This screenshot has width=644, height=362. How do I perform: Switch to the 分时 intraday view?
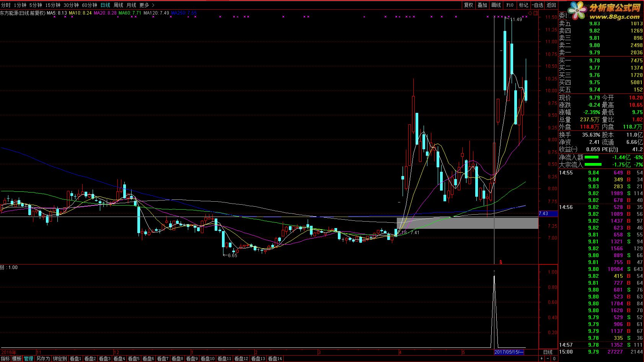click(x=6, y=5)
